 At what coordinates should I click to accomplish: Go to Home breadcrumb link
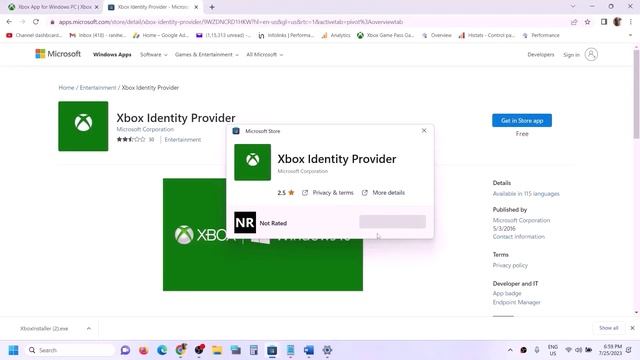coord(66,87)
